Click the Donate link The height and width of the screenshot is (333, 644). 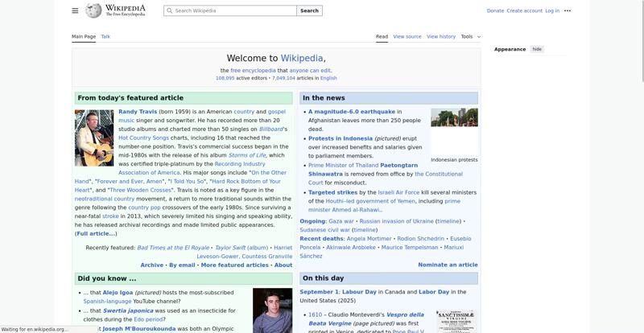coord(495,10)
